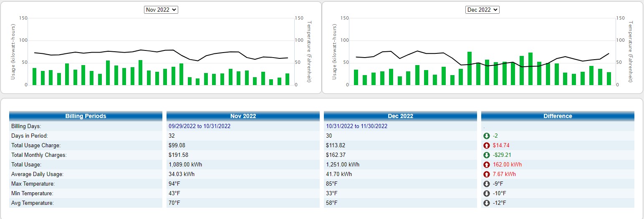Click the Billing Periods column header
Image resolution: width=644 pixels, height=219 pixels.
coord(86,116)
